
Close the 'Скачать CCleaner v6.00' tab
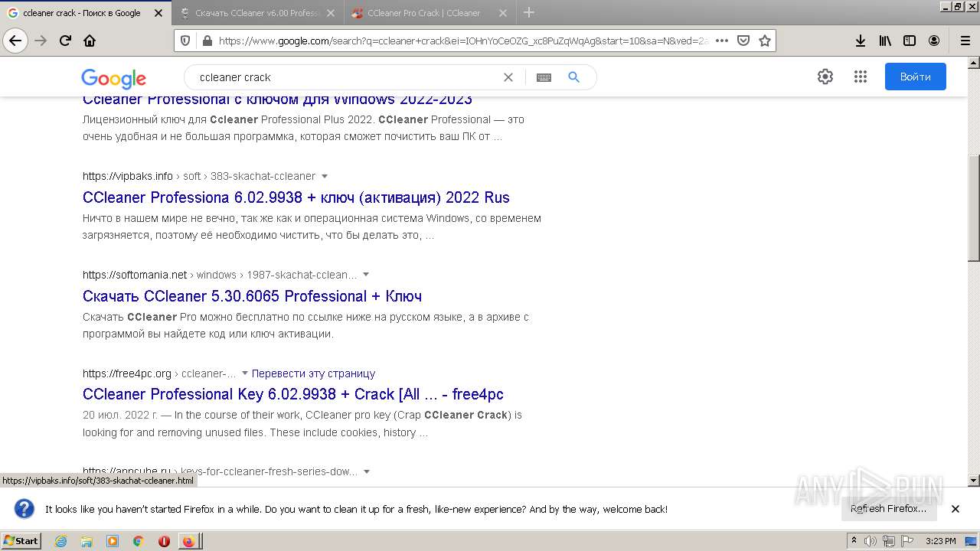tap(331, 13)
